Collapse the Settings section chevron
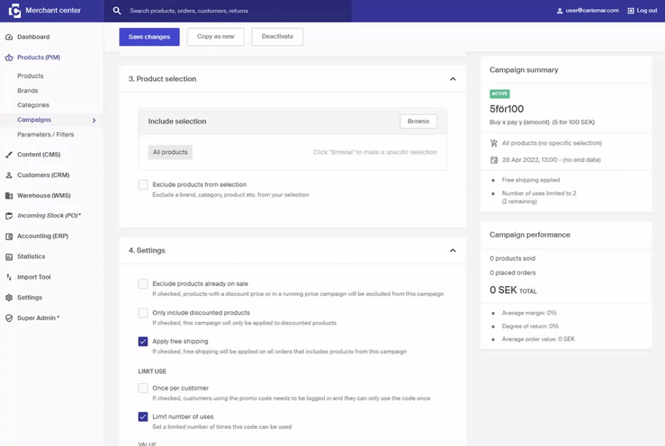Viewport: 665px width, 446px height. 452,251
